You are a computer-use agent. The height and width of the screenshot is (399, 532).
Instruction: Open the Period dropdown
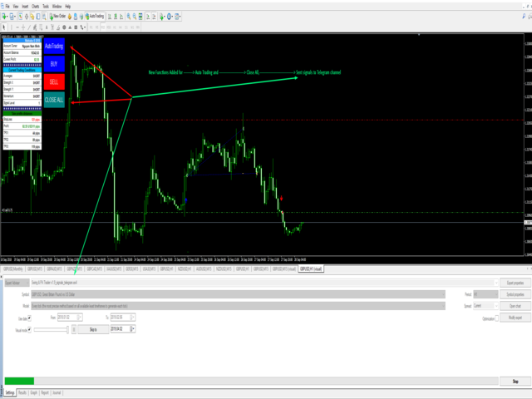point(485,294)
